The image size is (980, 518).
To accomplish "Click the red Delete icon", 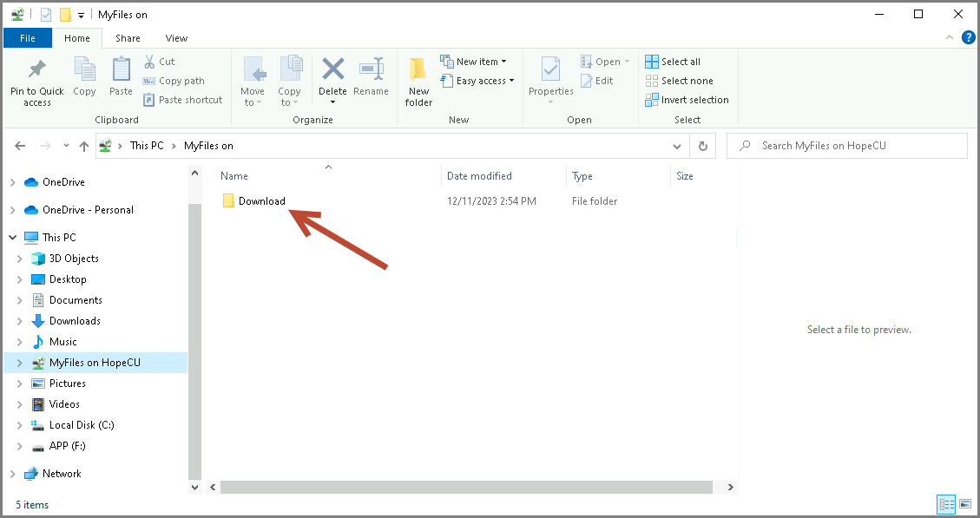I will click(332, 69).
